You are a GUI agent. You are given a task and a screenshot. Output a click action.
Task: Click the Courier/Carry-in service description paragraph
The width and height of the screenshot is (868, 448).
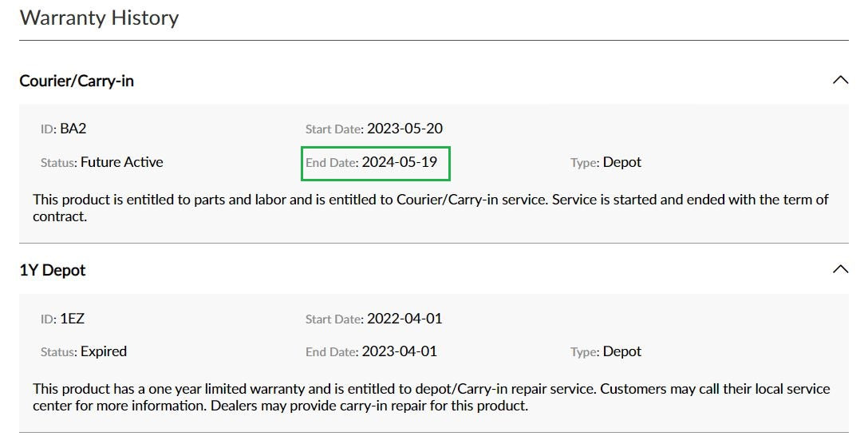pos(431,208)
